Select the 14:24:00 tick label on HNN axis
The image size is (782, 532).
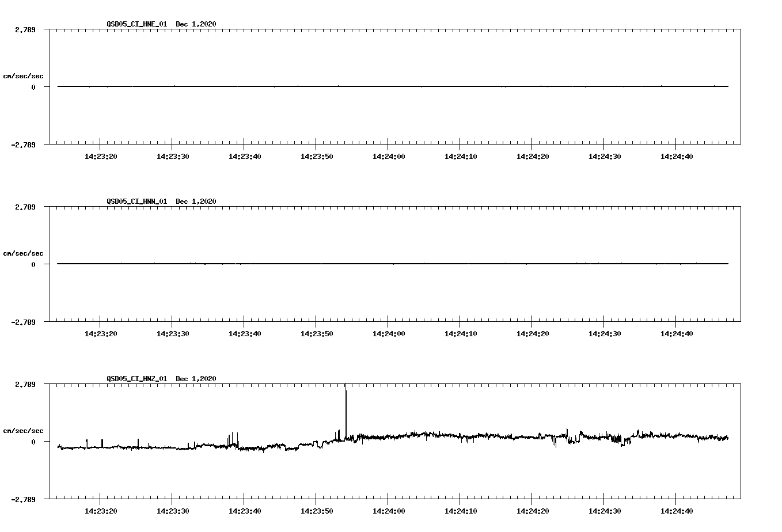(389, 333)
